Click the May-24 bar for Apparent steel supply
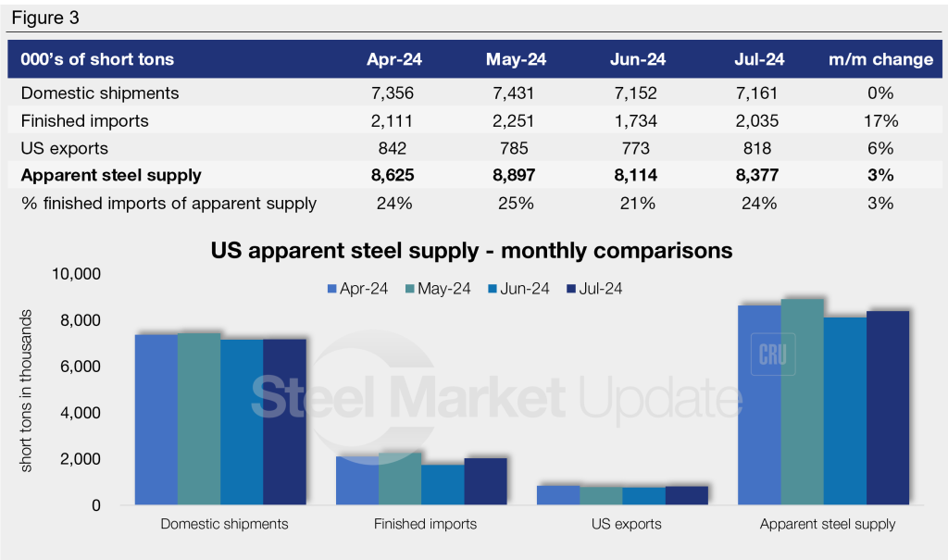948x560 pixels. tap(802, 402)
